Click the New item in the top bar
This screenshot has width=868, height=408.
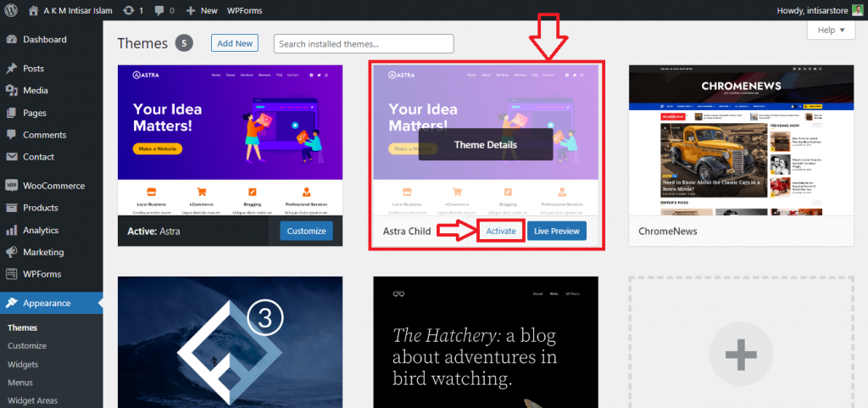pos(202,10)
